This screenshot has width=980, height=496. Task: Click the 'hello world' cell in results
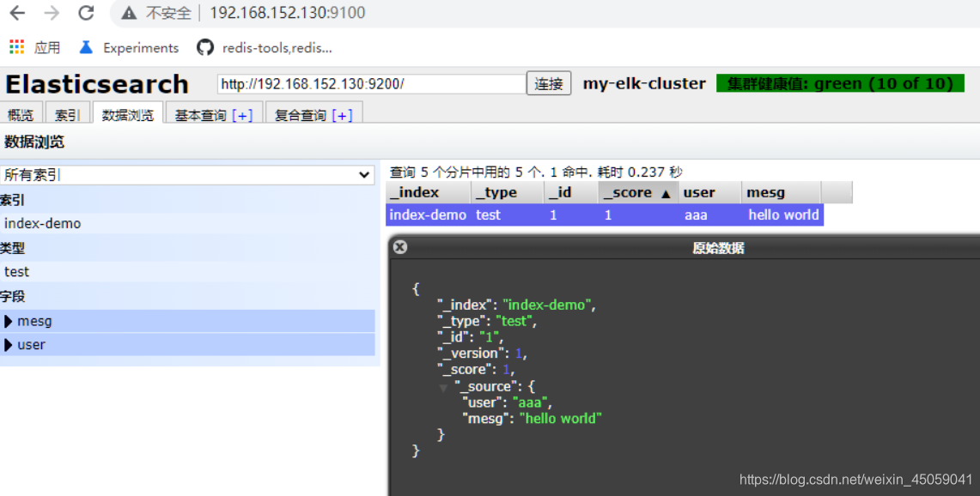(x=784, y=215)
